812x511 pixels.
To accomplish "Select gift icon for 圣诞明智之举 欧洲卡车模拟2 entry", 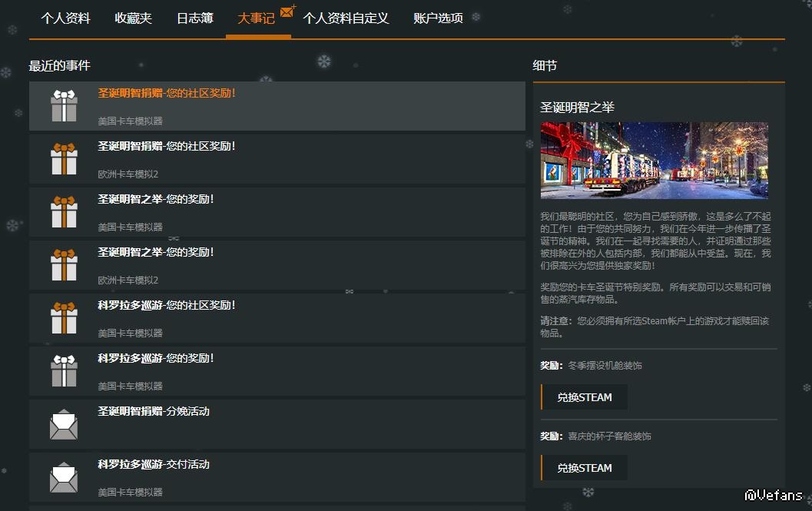I will [x=64, y=265].
